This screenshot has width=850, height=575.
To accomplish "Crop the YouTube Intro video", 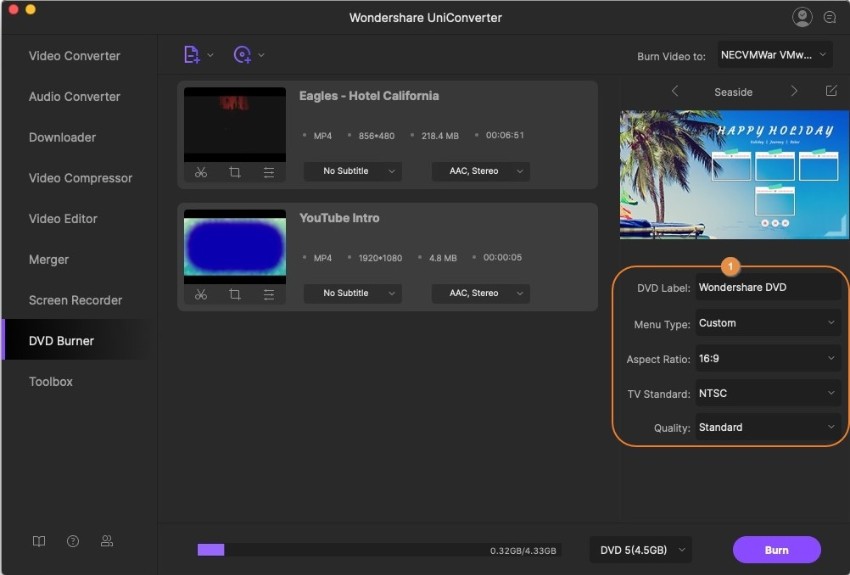I will 235,294.
